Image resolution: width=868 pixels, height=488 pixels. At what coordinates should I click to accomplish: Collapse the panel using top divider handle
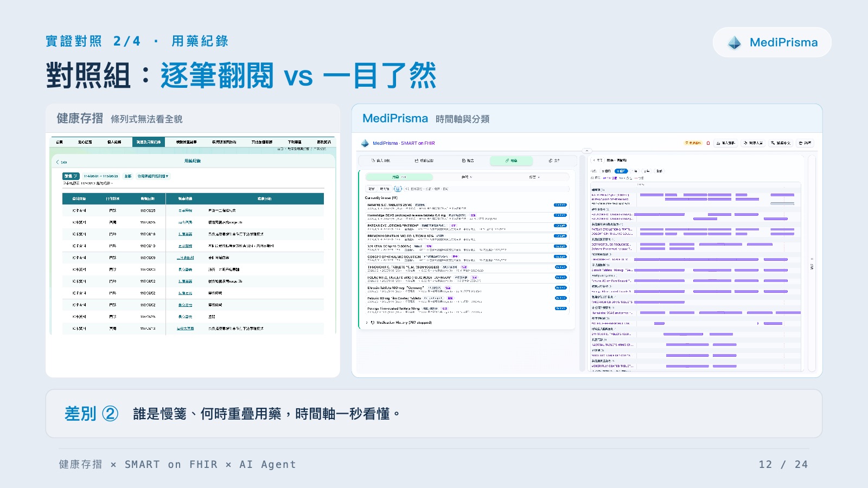586,151
